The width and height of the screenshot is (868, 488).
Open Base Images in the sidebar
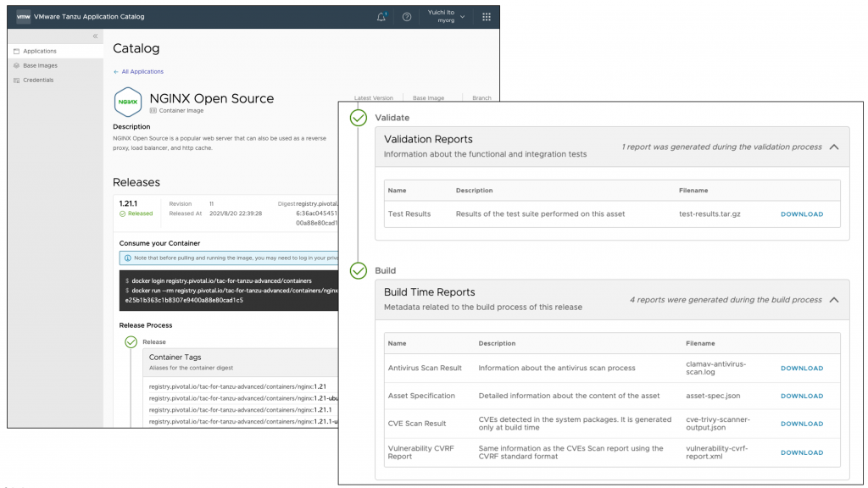pos(40,65)
